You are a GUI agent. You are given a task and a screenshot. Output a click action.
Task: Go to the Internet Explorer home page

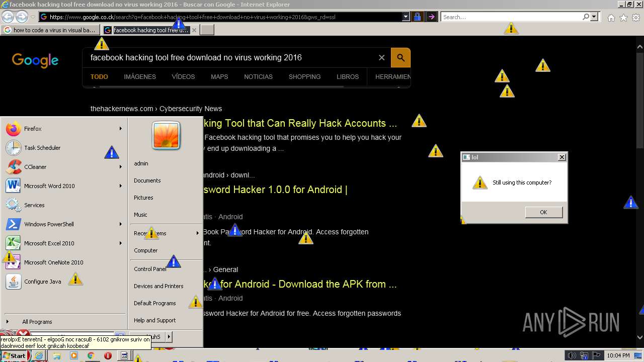coord(611,18)
